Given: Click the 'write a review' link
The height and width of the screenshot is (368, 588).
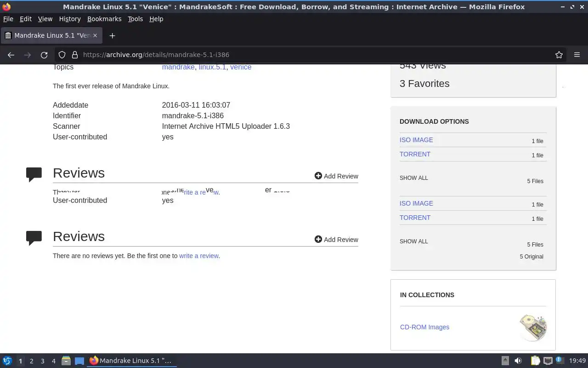Looking at the screenshot, I should [198, 256].
